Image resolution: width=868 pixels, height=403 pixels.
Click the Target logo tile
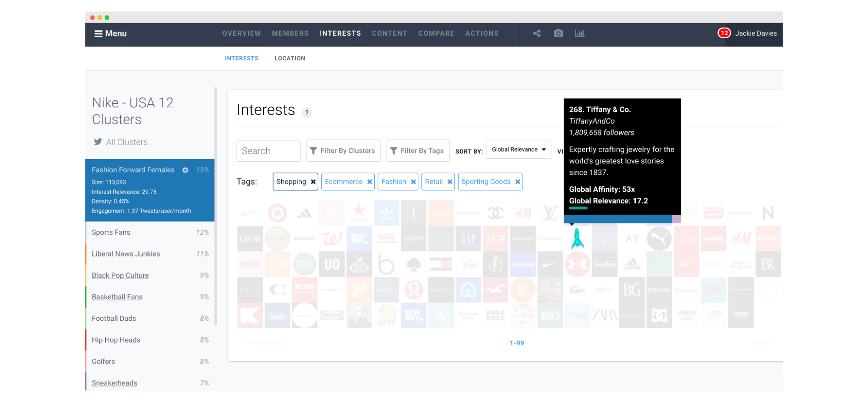point(277,213)
